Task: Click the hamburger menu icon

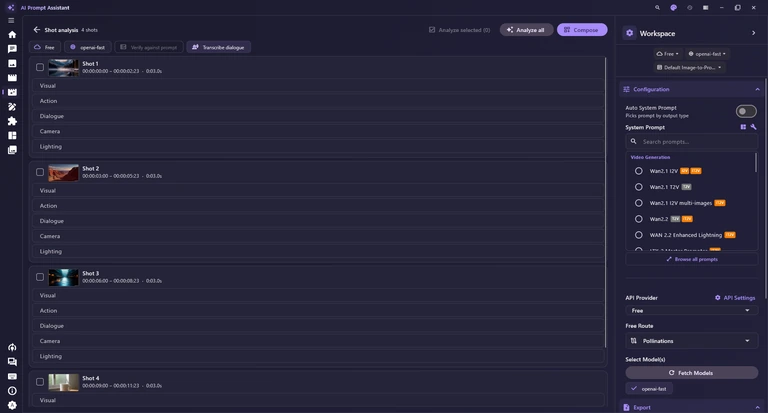Action: click(x=11, y=21)
